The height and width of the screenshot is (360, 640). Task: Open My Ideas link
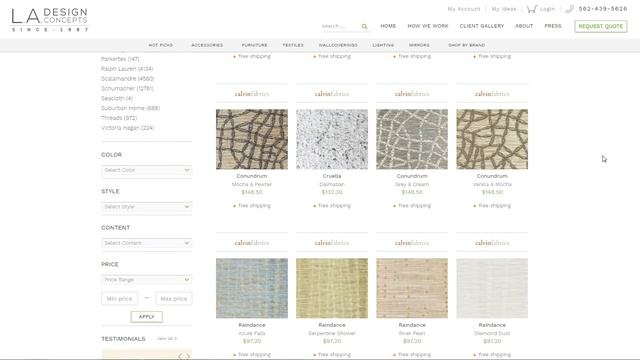point(504,9)
